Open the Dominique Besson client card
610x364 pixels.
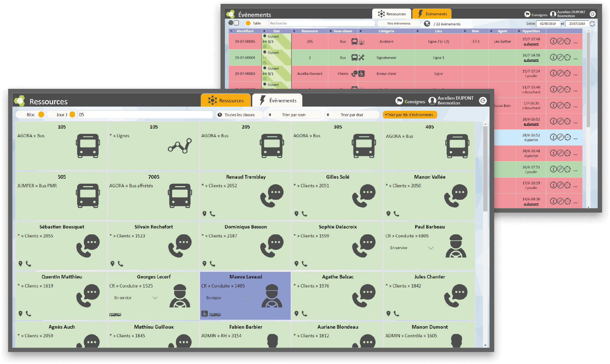(x=245, y=246)
